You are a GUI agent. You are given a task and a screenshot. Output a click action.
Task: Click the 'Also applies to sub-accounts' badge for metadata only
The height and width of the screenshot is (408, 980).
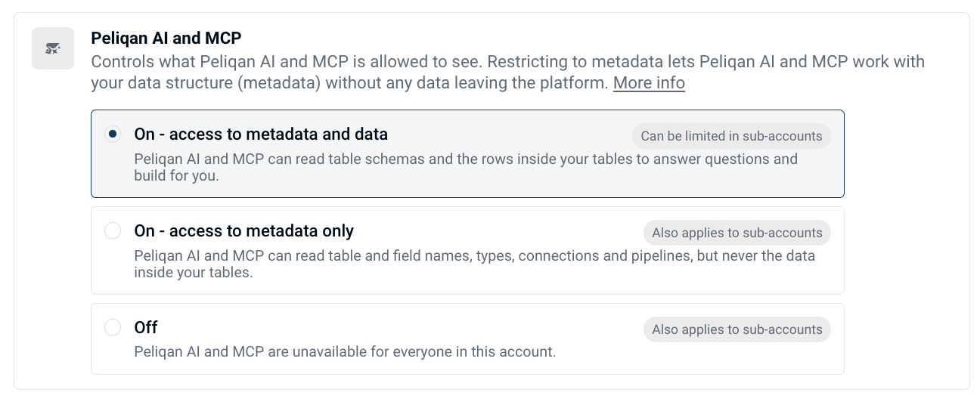[737, 233]
